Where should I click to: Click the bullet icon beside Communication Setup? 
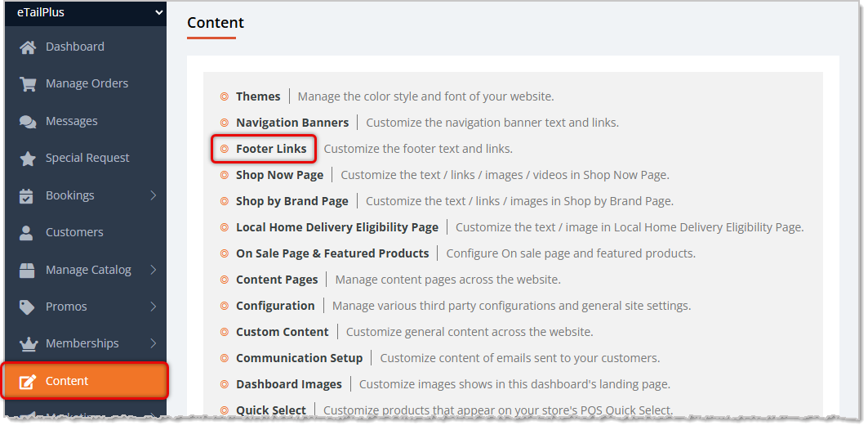coord(225,358)
